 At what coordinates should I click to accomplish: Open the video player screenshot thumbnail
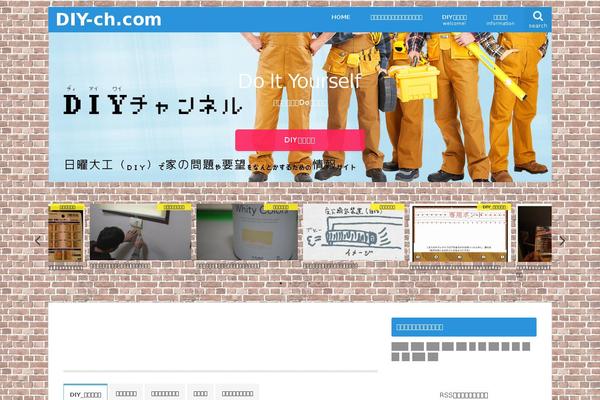460,233
